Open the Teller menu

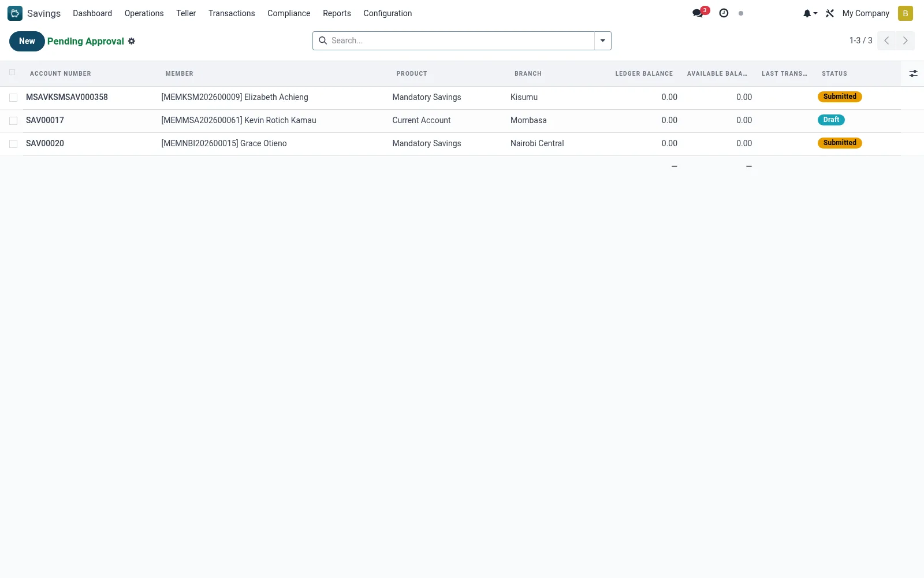[x=186, y=13]
